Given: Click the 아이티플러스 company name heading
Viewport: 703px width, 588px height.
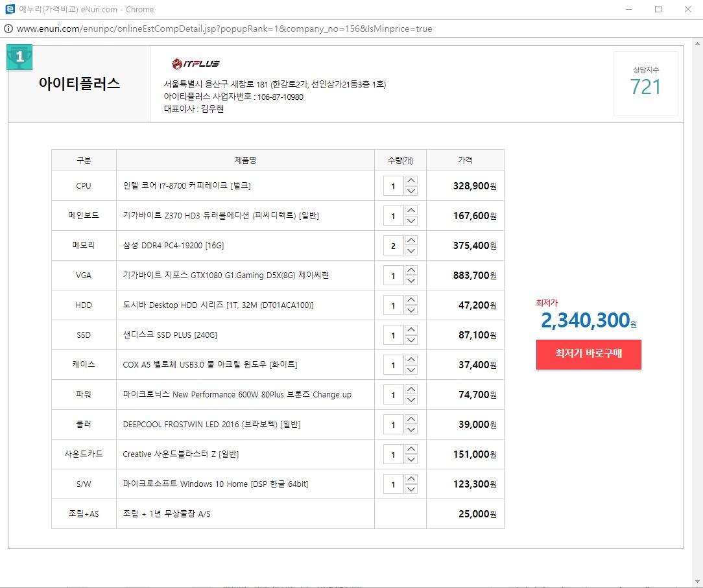Looking at the screenshot, I should (79, 84).
